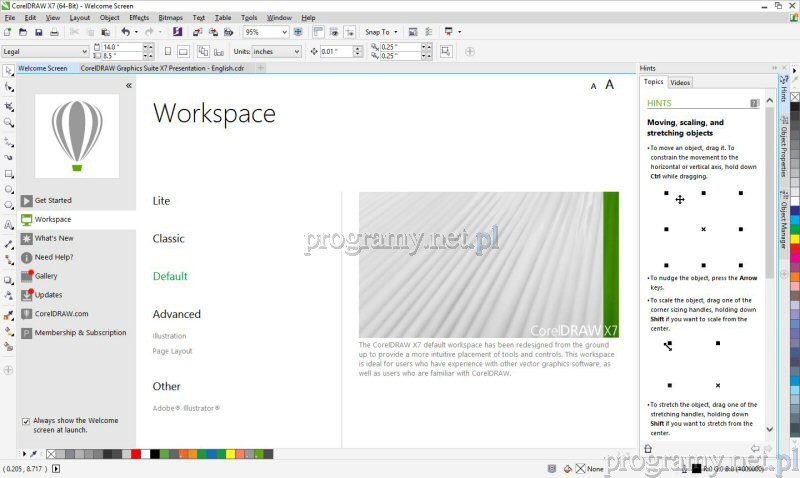Switch to the Videos tab in Hints
The width and height of the screenshot is (800, 478).
pos(680,82)
